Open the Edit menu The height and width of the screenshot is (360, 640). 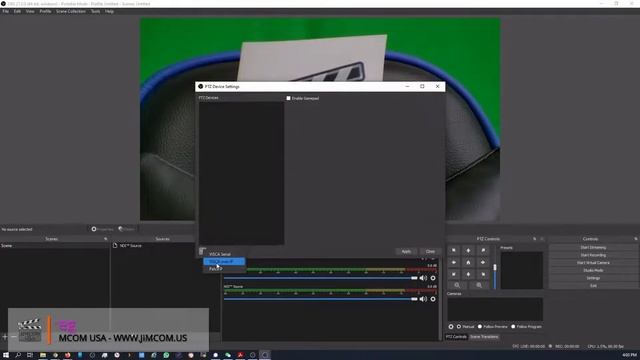(x=17, y=11)
